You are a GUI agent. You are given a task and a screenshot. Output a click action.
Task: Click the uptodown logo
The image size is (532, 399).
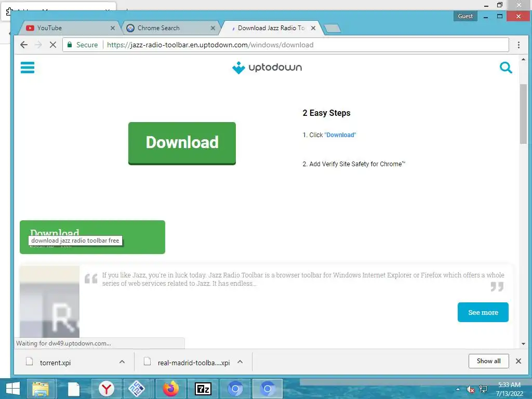pyautogui.click(x=267, y=68)
